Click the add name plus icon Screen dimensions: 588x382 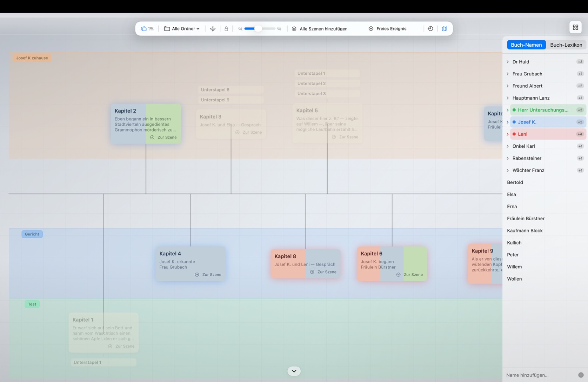(x=581, y=375)
